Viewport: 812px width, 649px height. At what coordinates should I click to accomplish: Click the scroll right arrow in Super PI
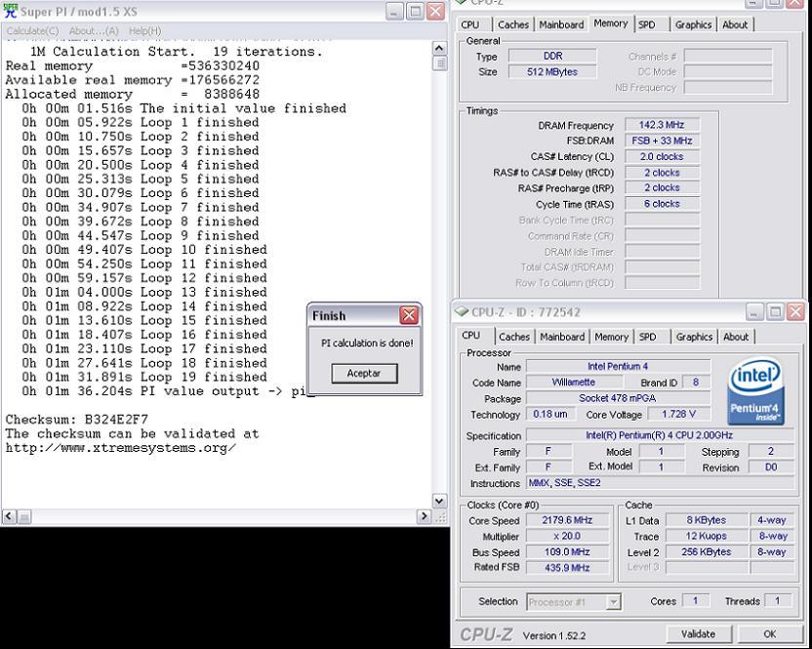coord(424,516)
